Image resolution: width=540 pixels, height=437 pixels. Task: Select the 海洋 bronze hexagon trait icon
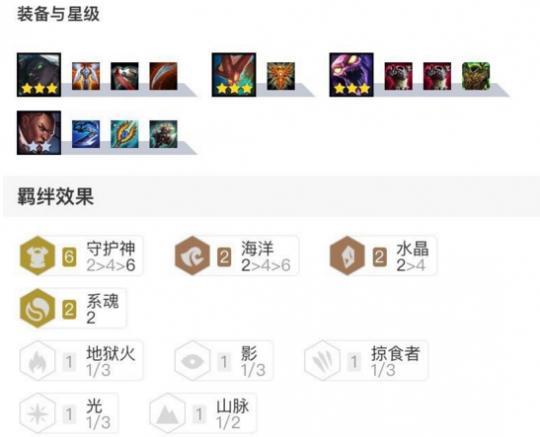192,256
